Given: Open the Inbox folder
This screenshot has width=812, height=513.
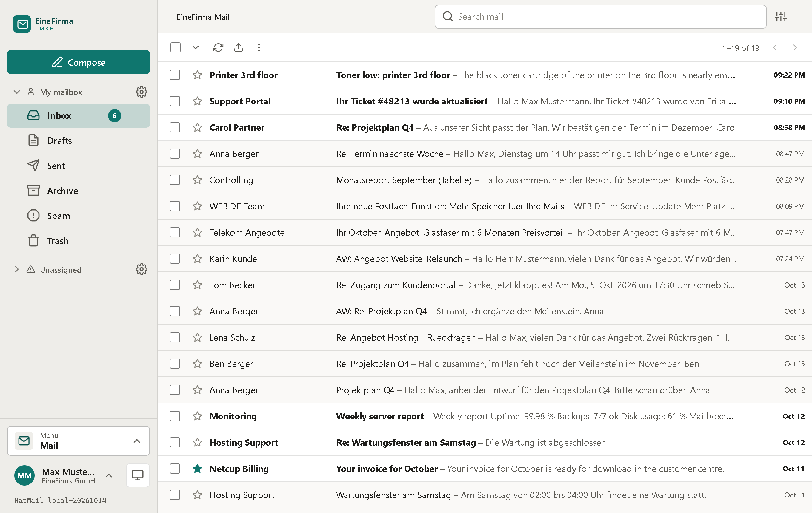Looking at the screenshot, I should 78,115.
